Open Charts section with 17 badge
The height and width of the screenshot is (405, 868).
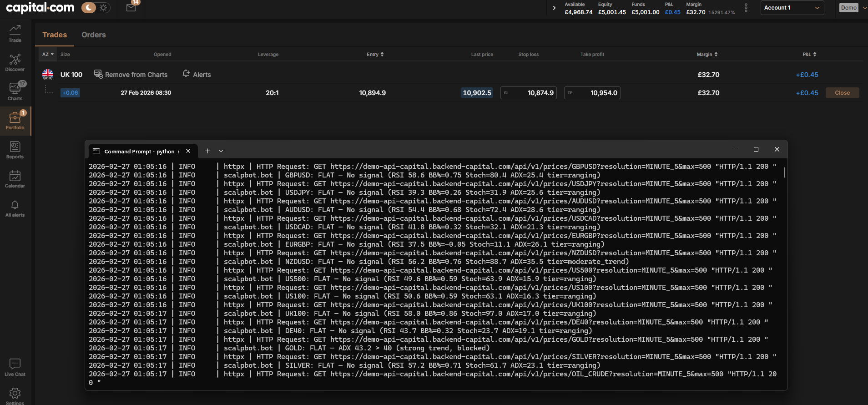15,91
